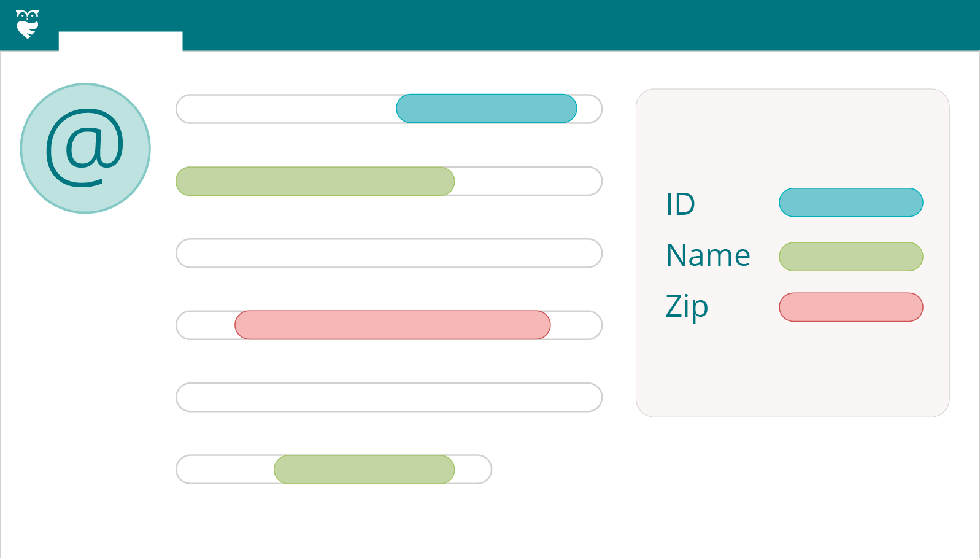The height and width of the screenshot is (558, 980).
Task: Click the green highlight in the second row
Action: click(x=315, y=181)
